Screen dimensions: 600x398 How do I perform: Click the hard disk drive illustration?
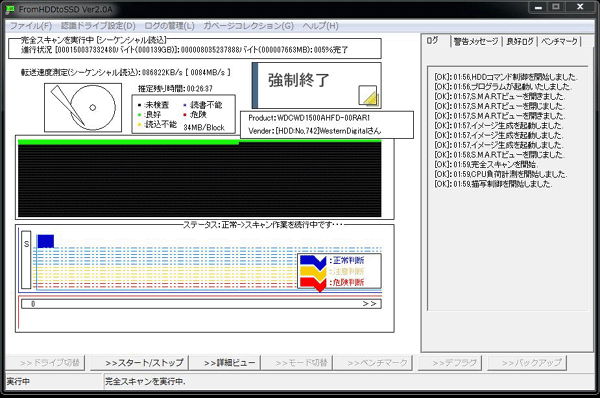point(83,108)
